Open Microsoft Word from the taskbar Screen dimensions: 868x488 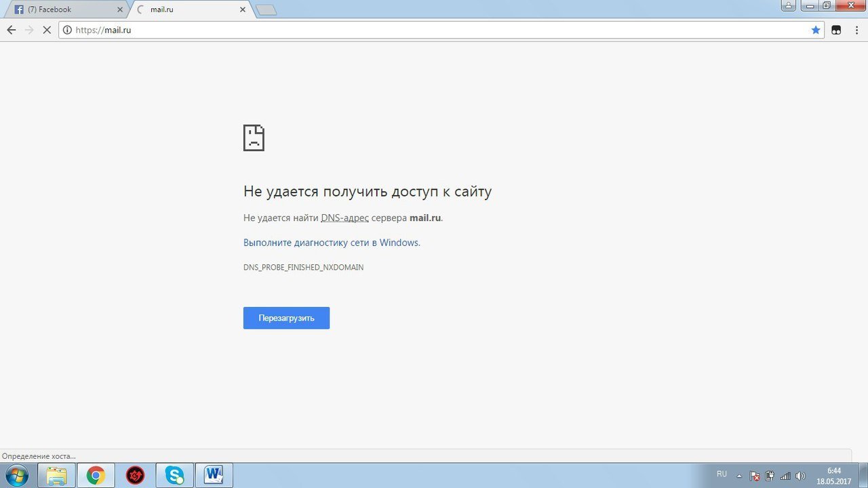pyautogui.click(x=214, y=476)
